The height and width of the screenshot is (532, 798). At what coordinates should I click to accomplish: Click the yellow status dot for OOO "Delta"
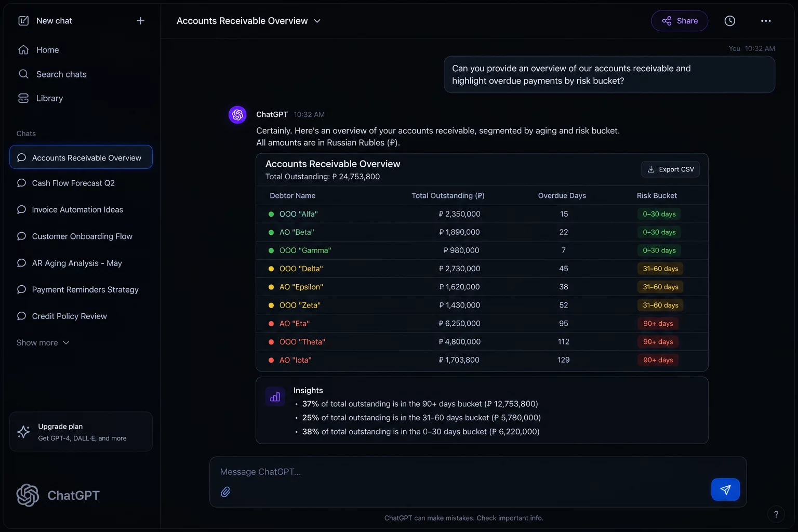271,269
